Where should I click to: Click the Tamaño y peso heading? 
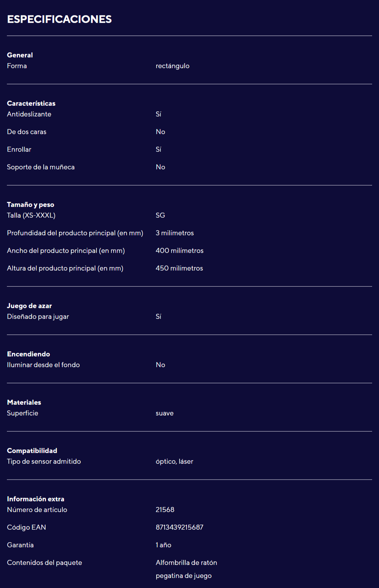click(31, 205)
